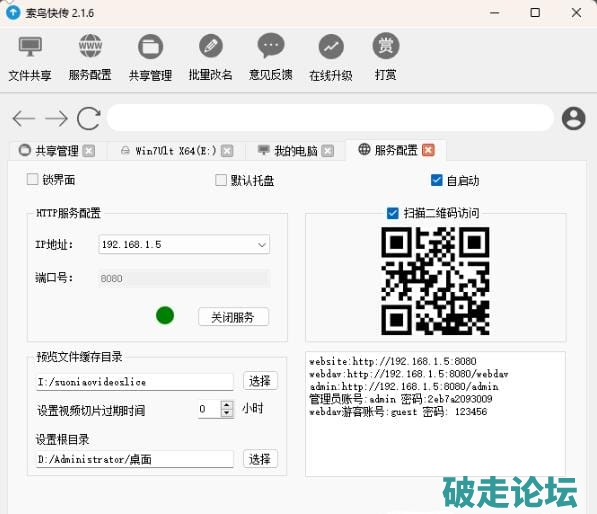Open the 在线升级 upgrade icon
Viewport: 597px width, 514px height.
pos(331,46)
